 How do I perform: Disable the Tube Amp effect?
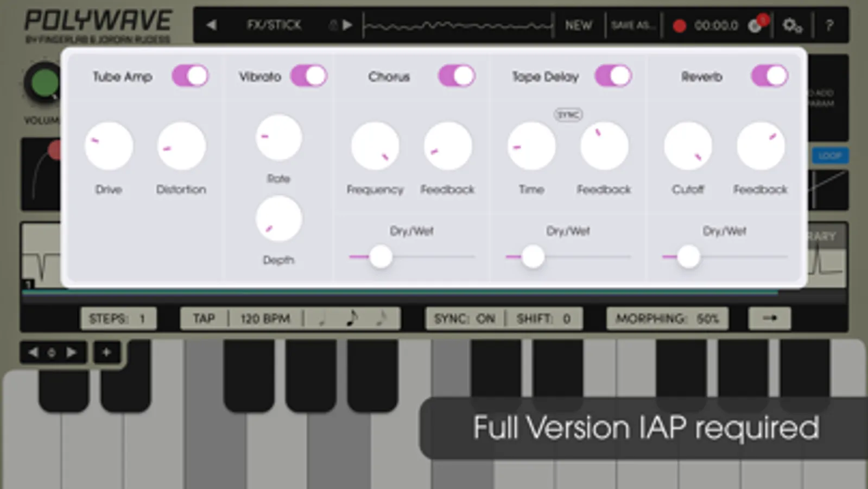coord(191,76)
